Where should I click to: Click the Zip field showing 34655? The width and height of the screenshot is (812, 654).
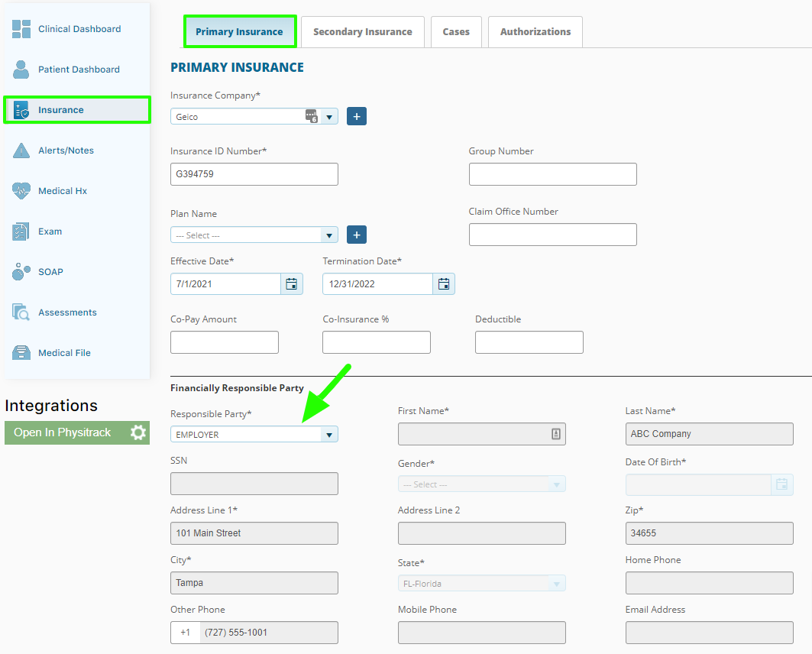(710, 533)
